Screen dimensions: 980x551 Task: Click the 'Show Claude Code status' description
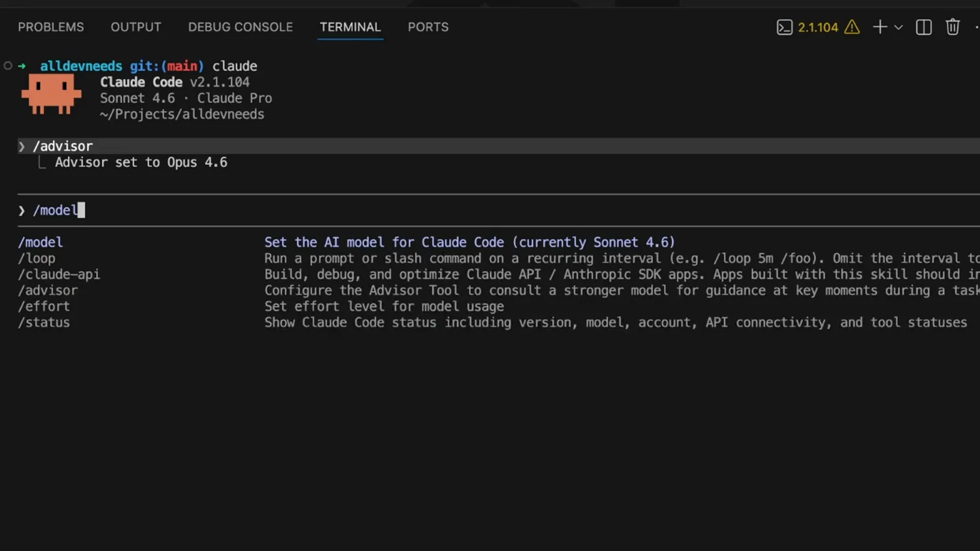[616, 322]
